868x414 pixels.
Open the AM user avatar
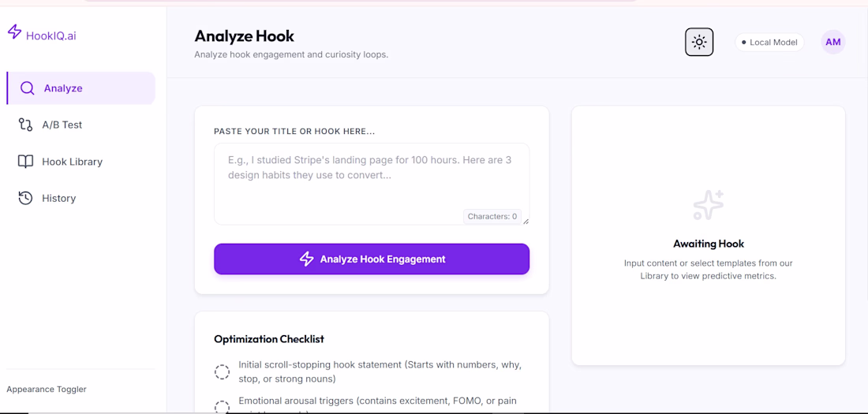pyautogui.click(x=833, y=42)
